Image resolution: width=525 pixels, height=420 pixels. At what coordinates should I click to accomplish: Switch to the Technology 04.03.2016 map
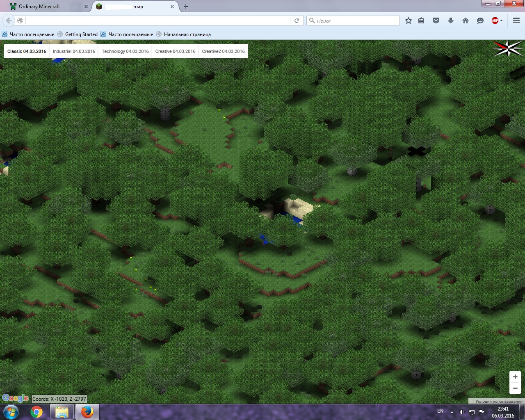pos(125,51)
